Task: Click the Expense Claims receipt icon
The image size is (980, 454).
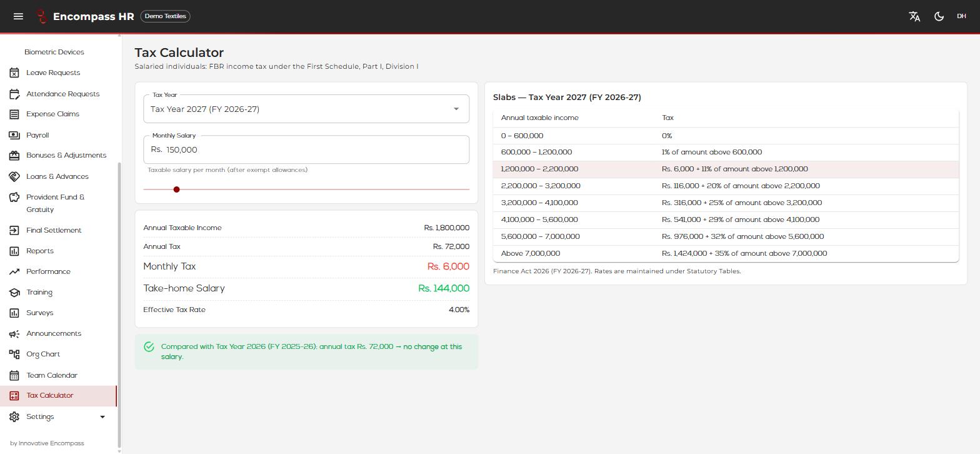Action: 14,114
